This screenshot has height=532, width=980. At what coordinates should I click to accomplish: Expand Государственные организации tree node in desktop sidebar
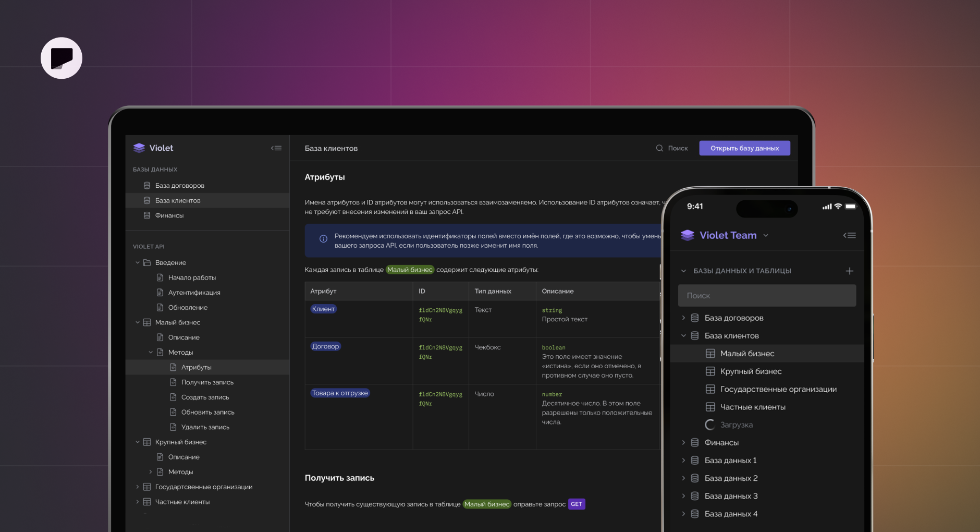click(138, 487)
